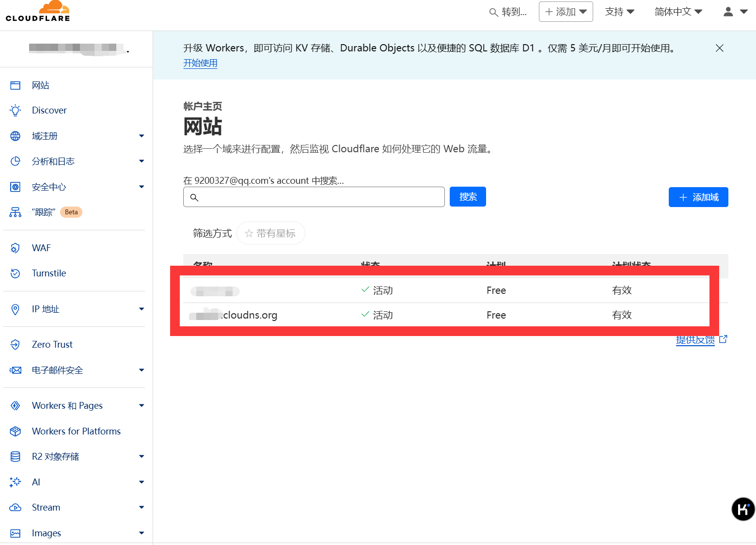Click the R2 对象存储 database icon
The image size is (756, 545).
click(x=16, y=457)
